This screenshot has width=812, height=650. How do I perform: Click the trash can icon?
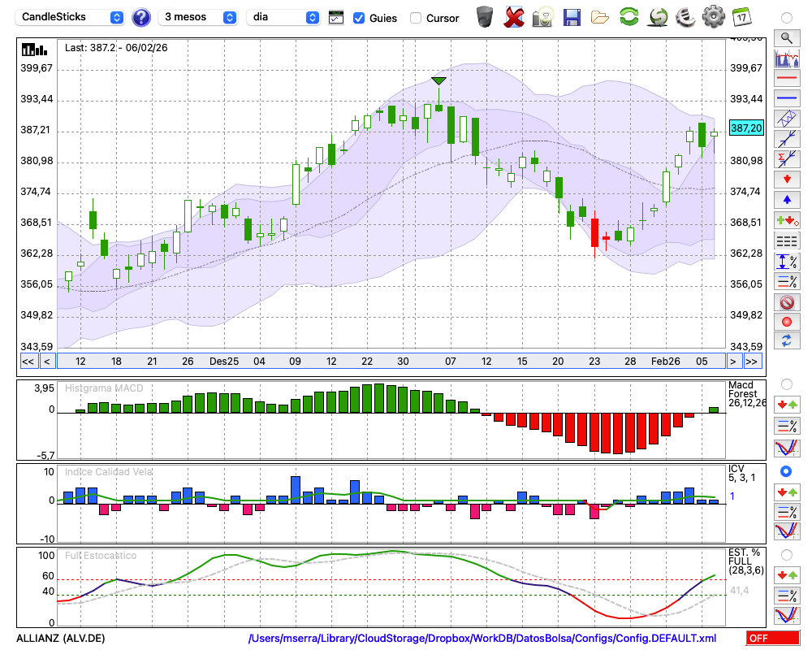click(x=485, y=16)
